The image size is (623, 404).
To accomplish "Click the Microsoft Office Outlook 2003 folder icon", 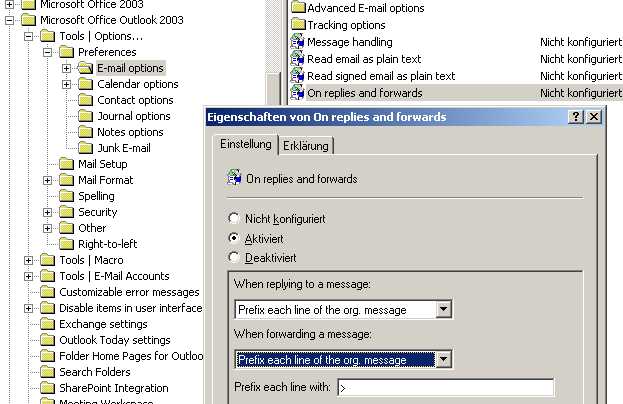I will (28, 20).
